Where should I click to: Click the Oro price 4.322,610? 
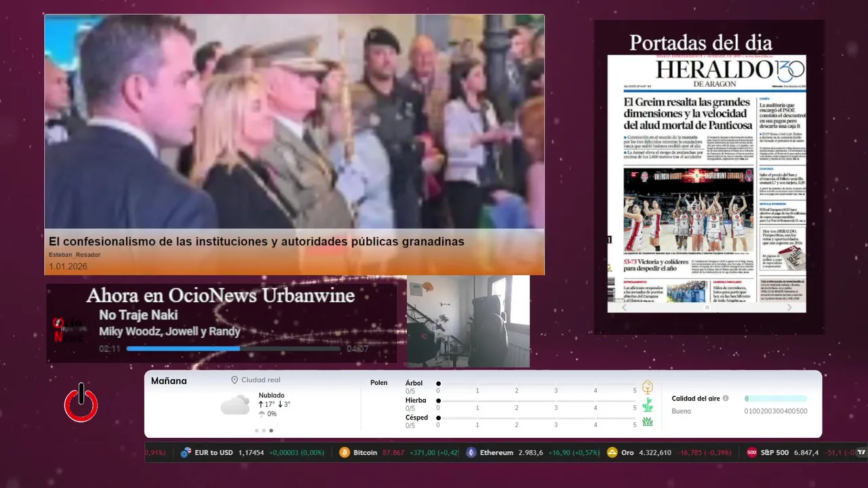tap(655, 452)
